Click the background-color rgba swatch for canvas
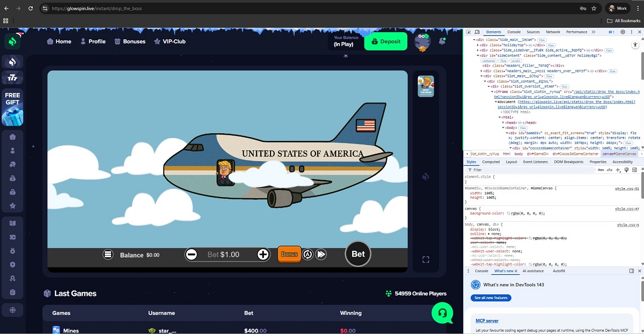The image size is (644, 334). point(509,213)
